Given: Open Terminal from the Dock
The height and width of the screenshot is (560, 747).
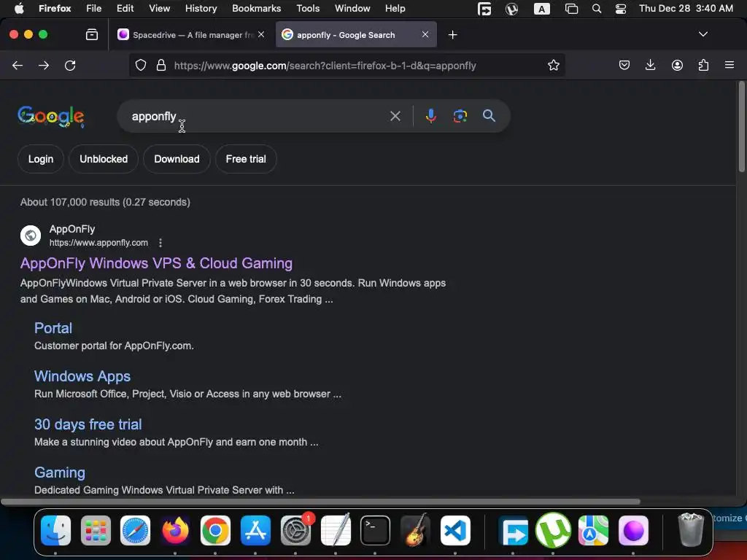Looking at the screenshot, I should pos(375,531).
